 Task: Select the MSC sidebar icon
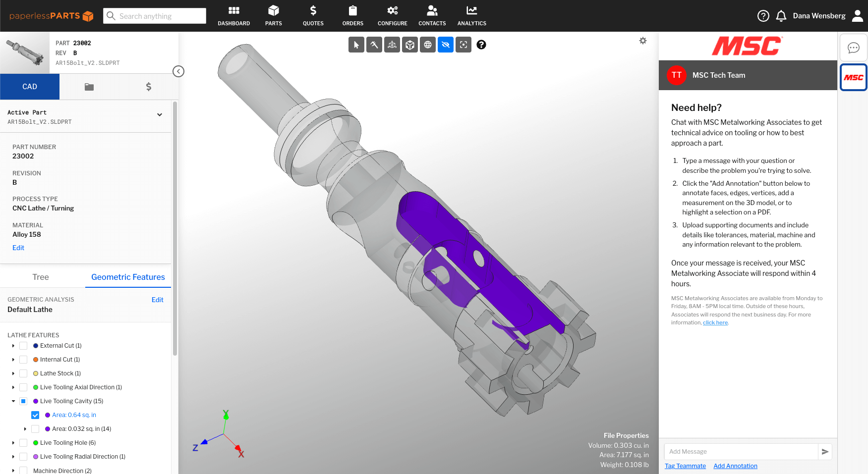pyautogui.click(x=853, y=77)
